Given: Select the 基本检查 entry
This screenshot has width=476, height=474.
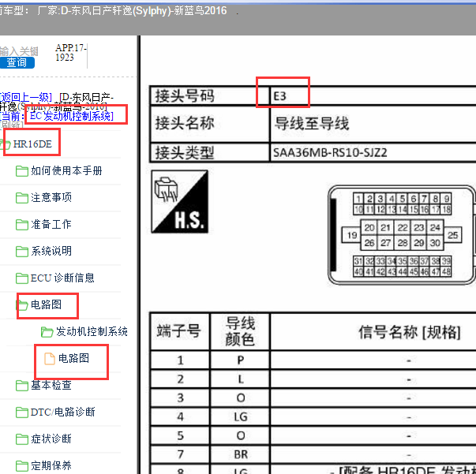Looking at the screenshot, I should (x=51, y=385).
